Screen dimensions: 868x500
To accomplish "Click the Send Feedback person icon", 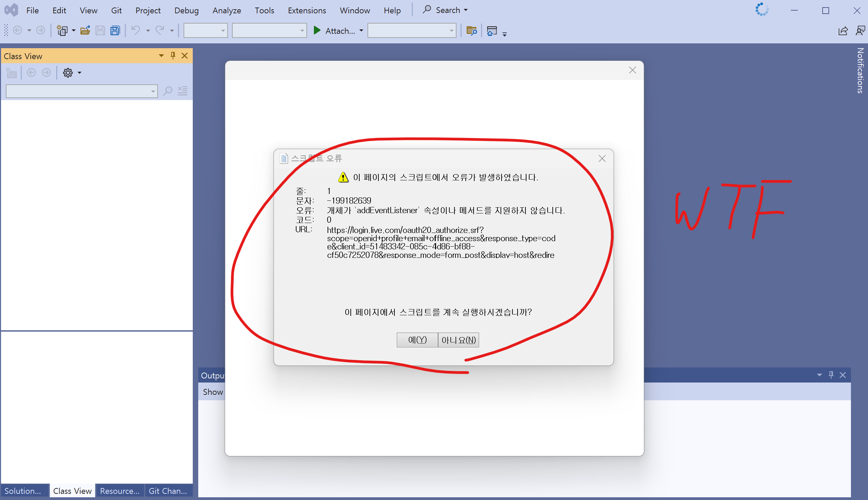I will (860, 31).
